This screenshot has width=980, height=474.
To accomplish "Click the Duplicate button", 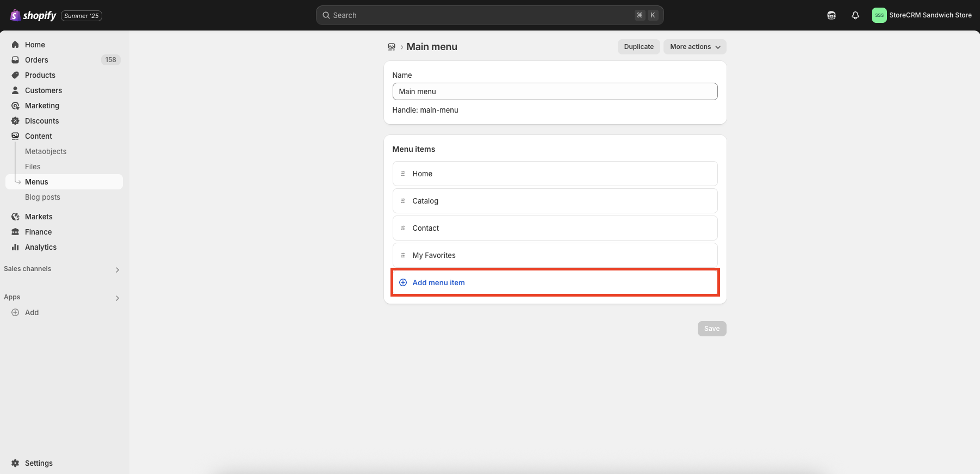I will 639,47.
